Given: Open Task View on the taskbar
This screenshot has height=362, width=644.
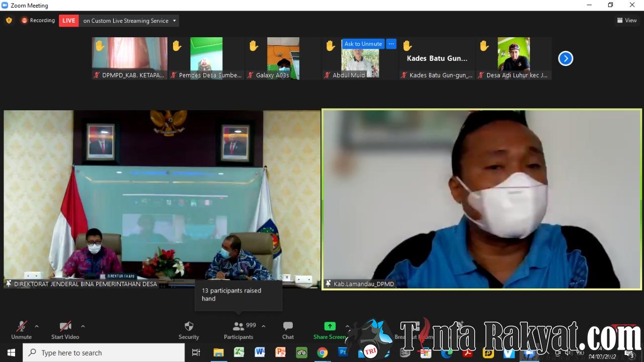Looking at the screenshot, I should tap(196, 352).
